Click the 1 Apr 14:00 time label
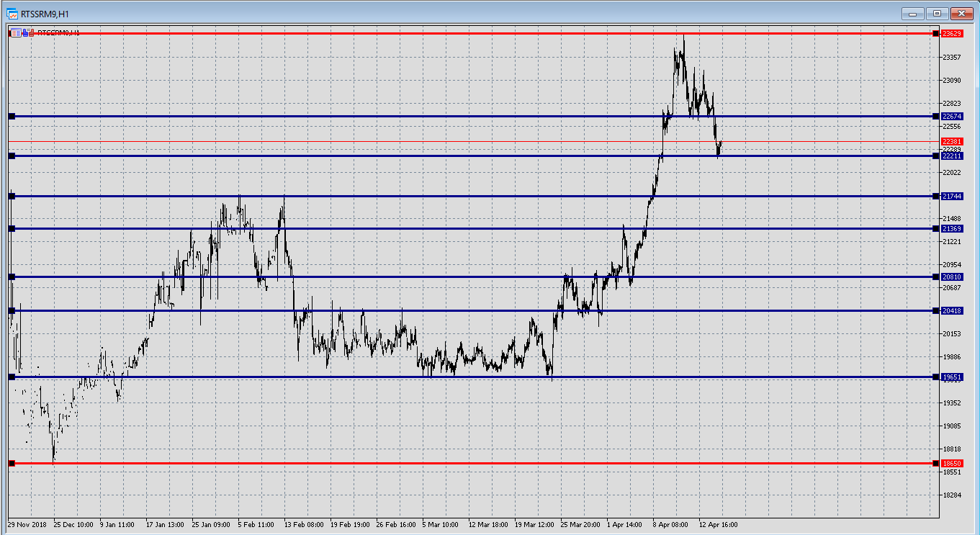Image resolution: width=980 pixels, height=535 pixels. [x=624, y=525]
